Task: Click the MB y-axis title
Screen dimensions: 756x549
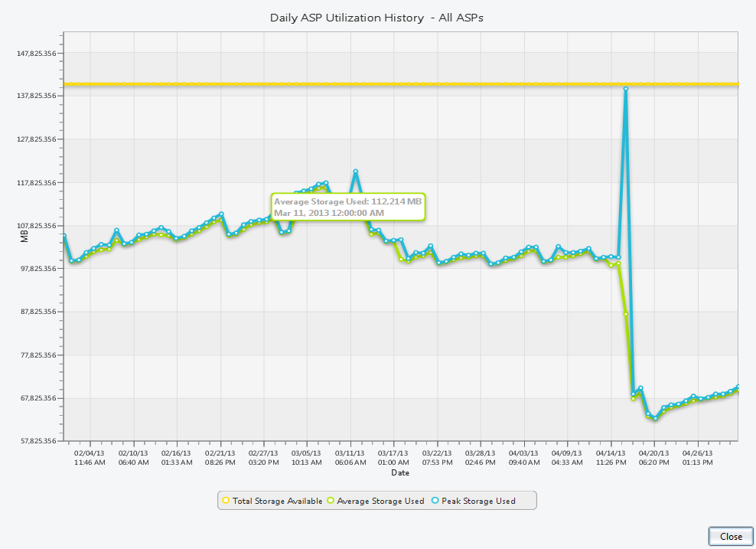Action: click(24, 236)
